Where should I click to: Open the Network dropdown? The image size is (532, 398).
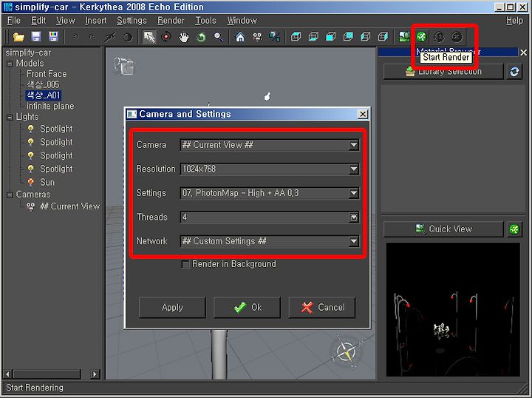click(x=353, y=241)
